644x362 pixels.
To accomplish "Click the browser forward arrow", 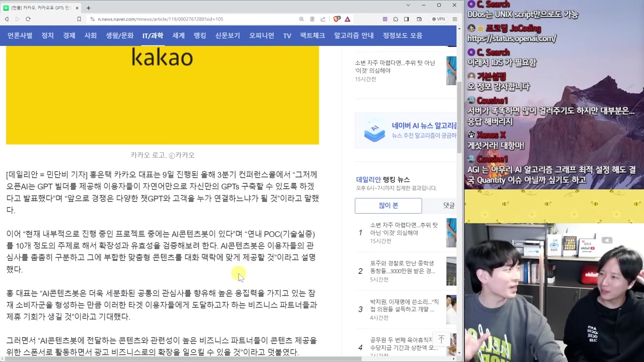I will coord(17,19).
